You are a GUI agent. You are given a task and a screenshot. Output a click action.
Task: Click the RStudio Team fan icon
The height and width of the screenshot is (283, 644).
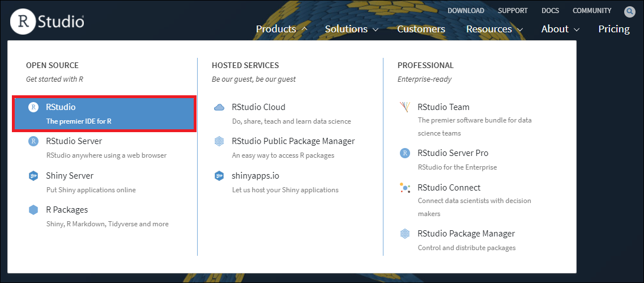click(405, 107)
